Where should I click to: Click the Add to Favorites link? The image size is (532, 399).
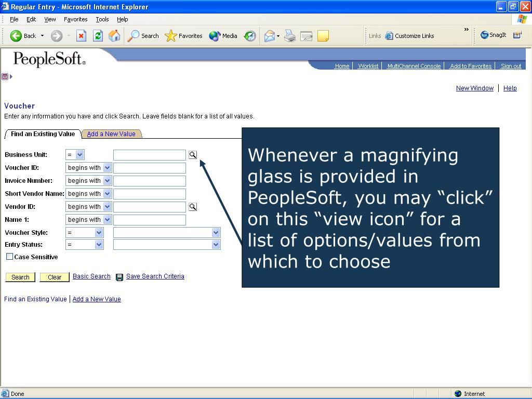click(x=471, y=66)
